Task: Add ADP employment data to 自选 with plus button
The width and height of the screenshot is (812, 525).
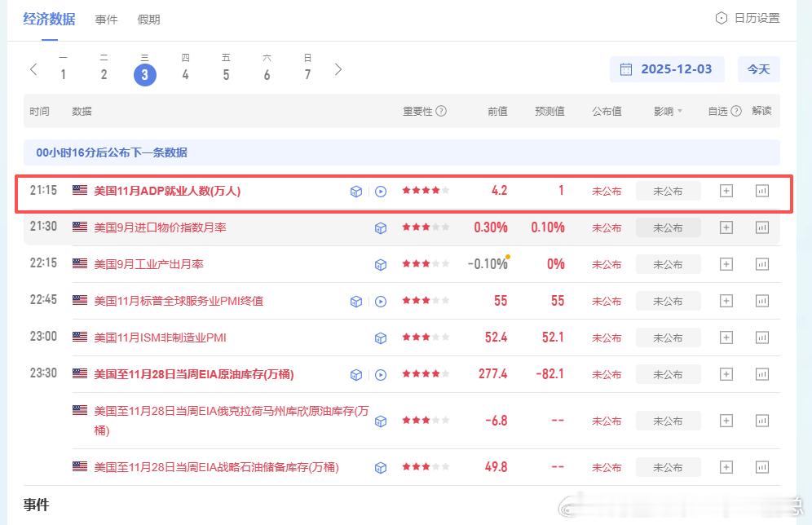Action: (x=726, y=190)
